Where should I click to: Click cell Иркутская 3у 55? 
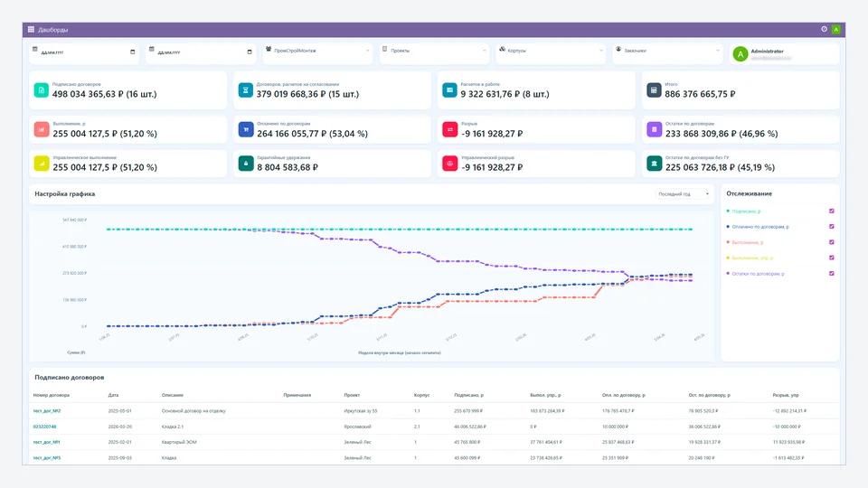coord(361,411)
